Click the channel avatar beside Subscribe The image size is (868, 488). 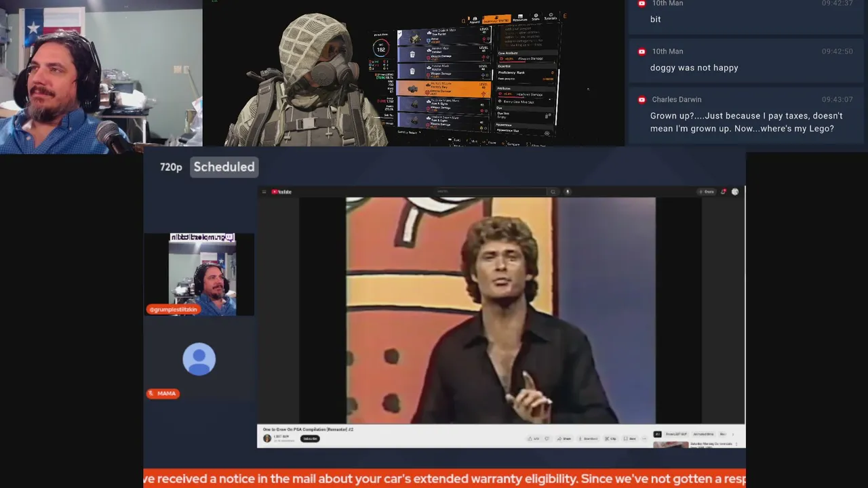tap(267, 439)
